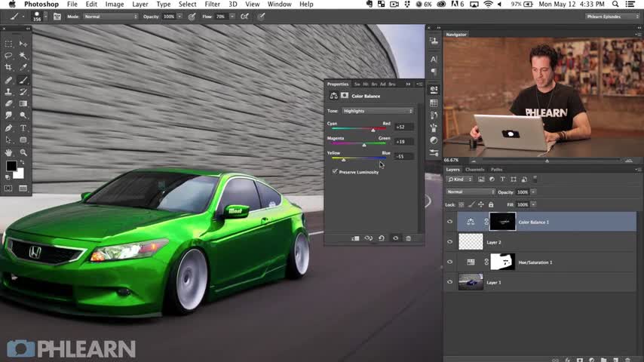Image resolution: width=644 pixels, height=362 pixels.
Task: Select the Horizontal Type tool
Action: tap(23, 128)
